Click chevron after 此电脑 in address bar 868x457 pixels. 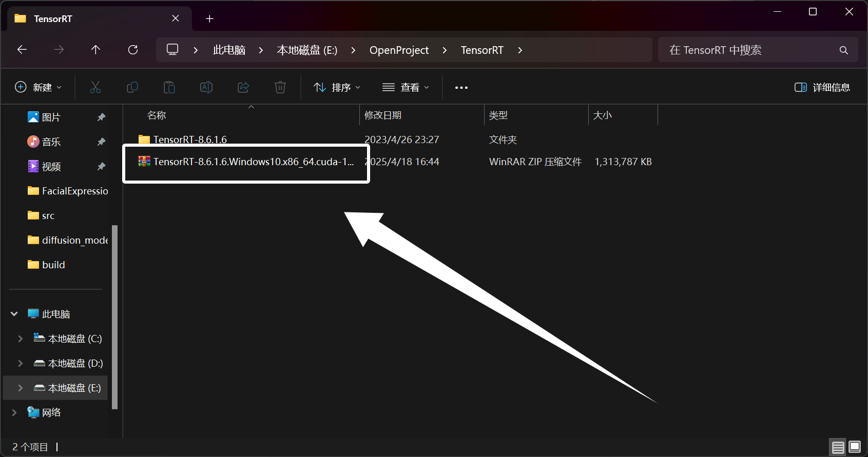(x=261, y=50)
